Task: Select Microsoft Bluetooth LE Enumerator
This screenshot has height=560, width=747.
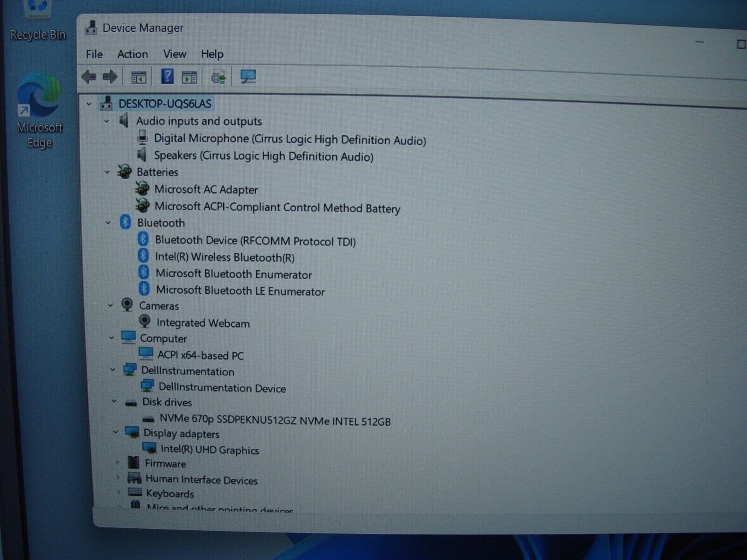Action: click(x=240, y=291)
